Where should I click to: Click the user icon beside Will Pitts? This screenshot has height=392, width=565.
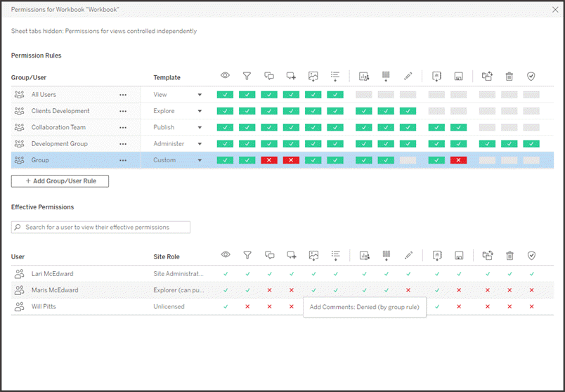click(x=19, y=306)
